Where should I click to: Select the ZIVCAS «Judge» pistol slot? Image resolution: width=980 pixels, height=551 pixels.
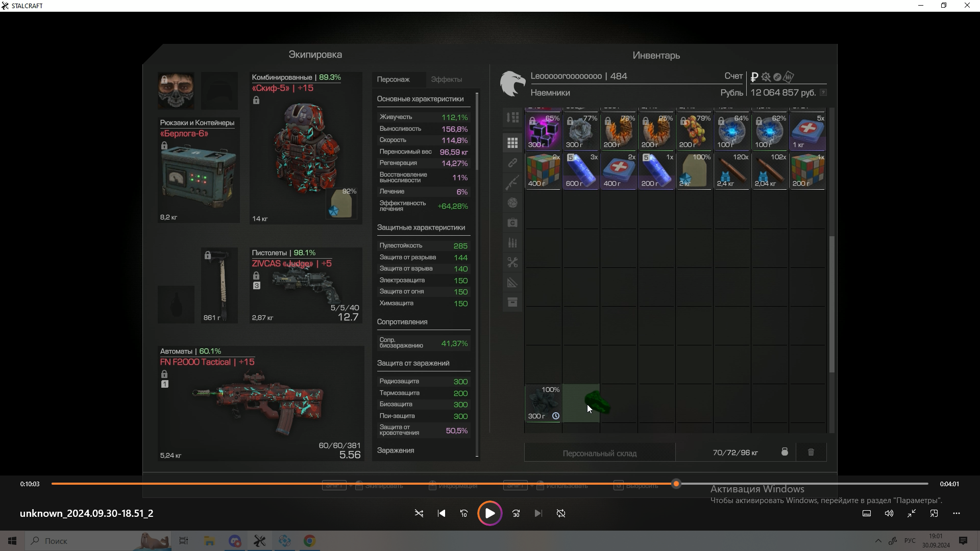[306, 285]
